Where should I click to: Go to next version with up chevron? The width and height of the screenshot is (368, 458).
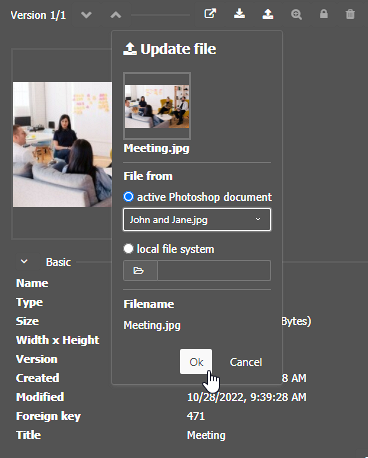[x=116, y=15]
